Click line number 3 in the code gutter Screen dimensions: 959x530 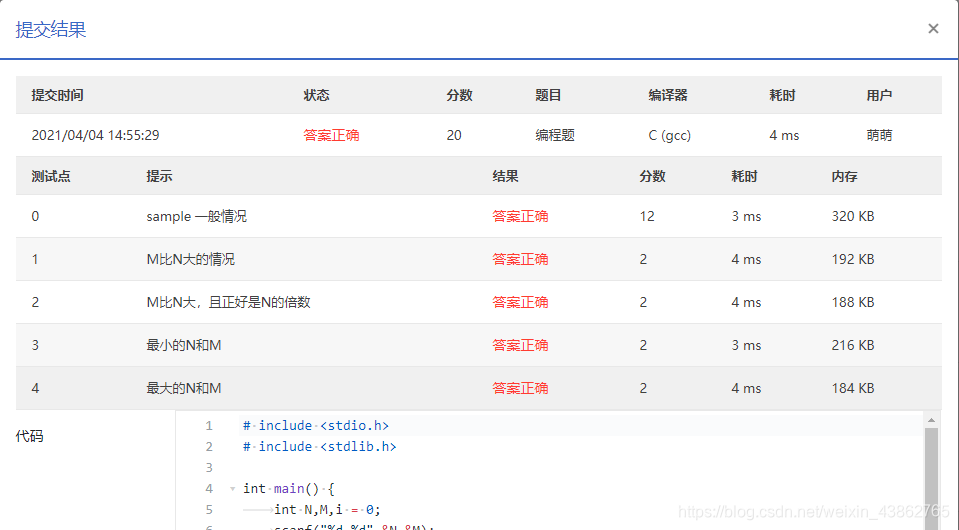click(x=209, y=468)
